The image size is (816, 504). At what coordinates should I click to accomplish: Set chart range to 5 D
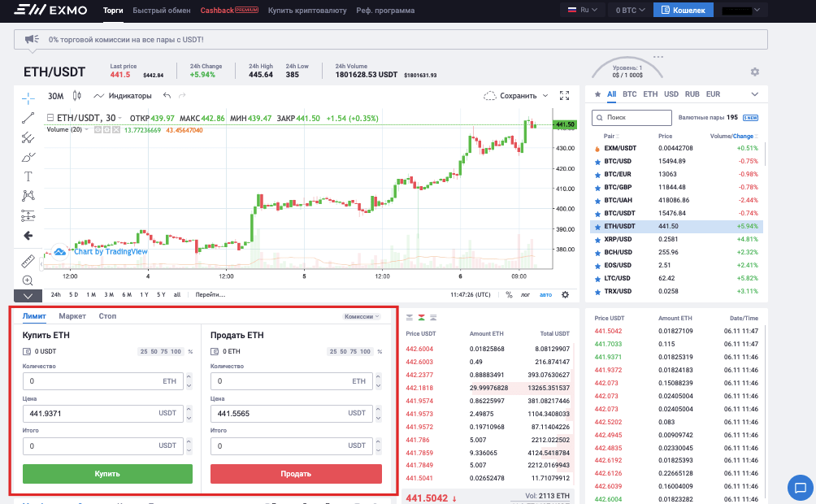click(x=73, y=295)
